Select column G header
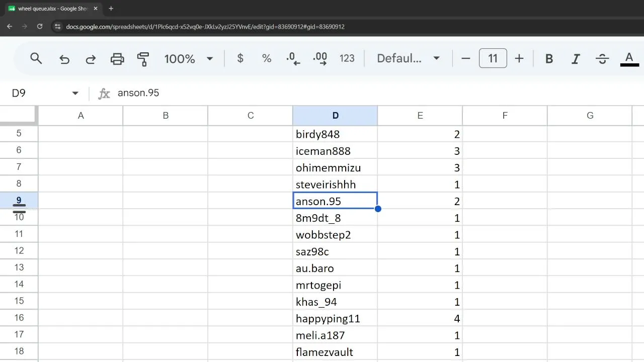Image resolution: width=644 pixels, height=362 pixels. pyautogui.click(x=590, y=116)
